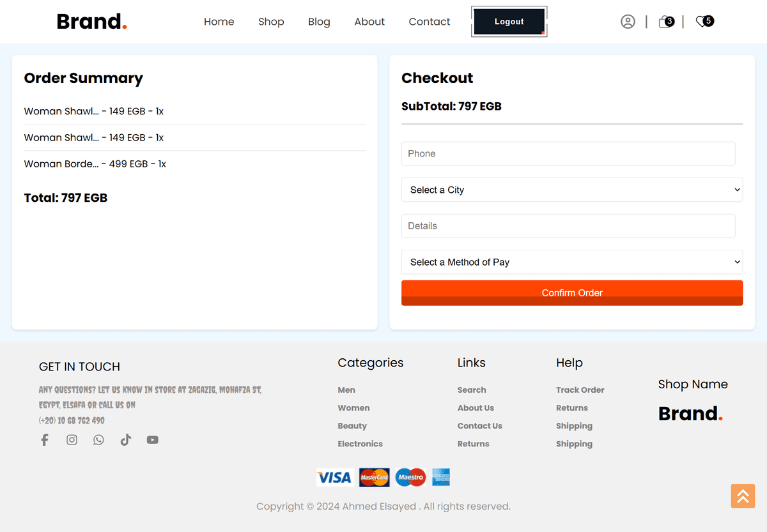Click the GET IN TOUCH heading

(x=79, y=367)
